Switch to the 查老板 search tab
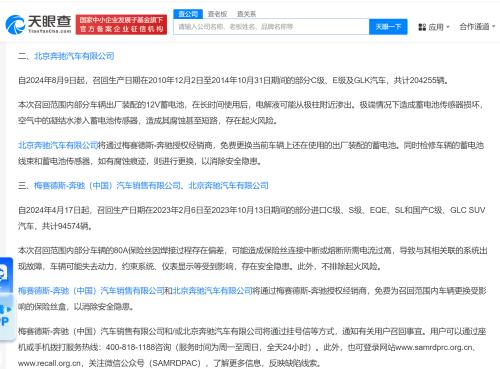 [217, 14]
